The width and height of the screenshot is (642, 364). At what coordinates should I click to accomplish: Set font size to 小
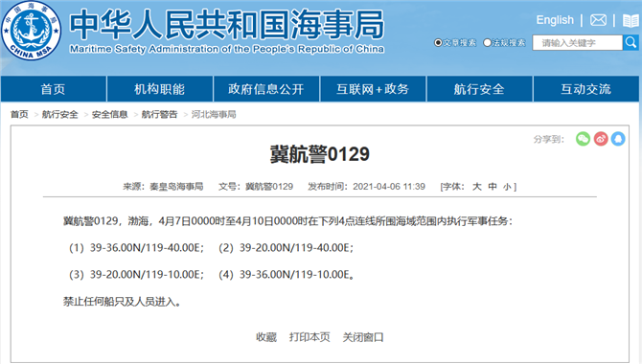(x=507, y=187)
